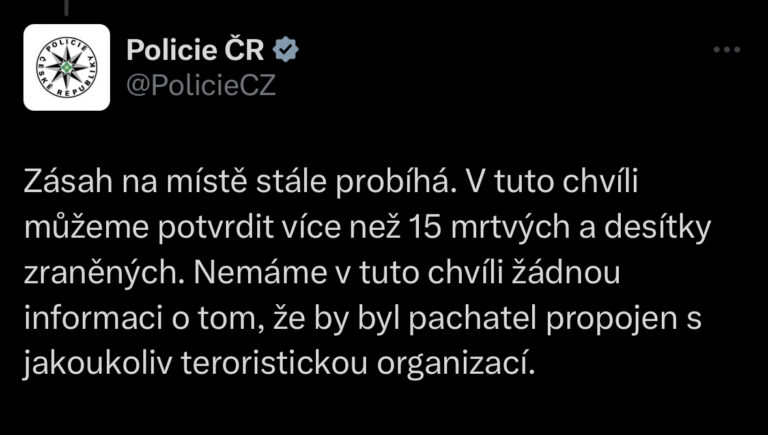Open the Policie ČR profile avatar

point(67,67)
